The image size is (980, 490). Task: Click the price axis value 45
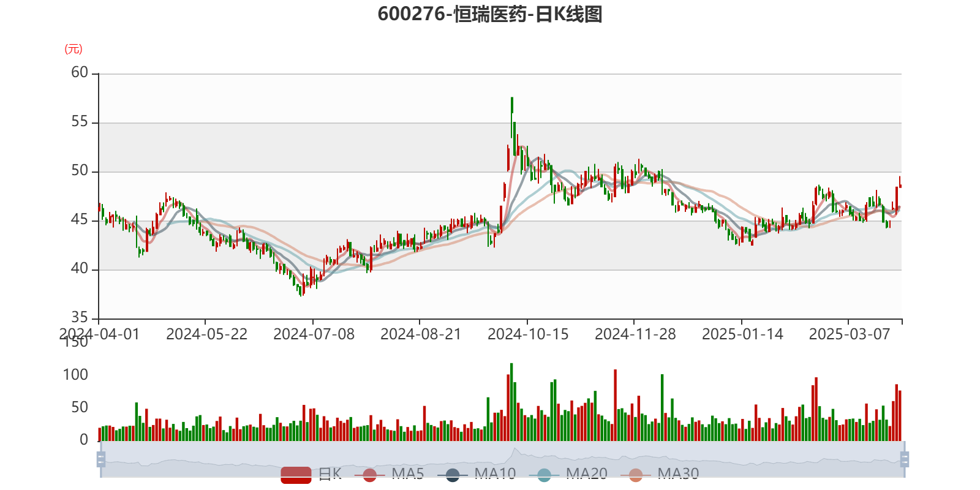80,220
